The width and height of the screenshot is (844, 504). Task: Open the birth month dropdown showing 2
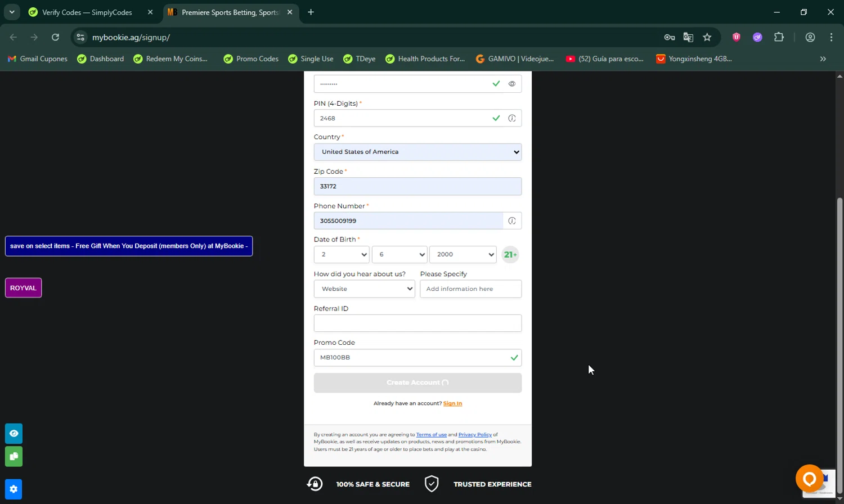342,254
